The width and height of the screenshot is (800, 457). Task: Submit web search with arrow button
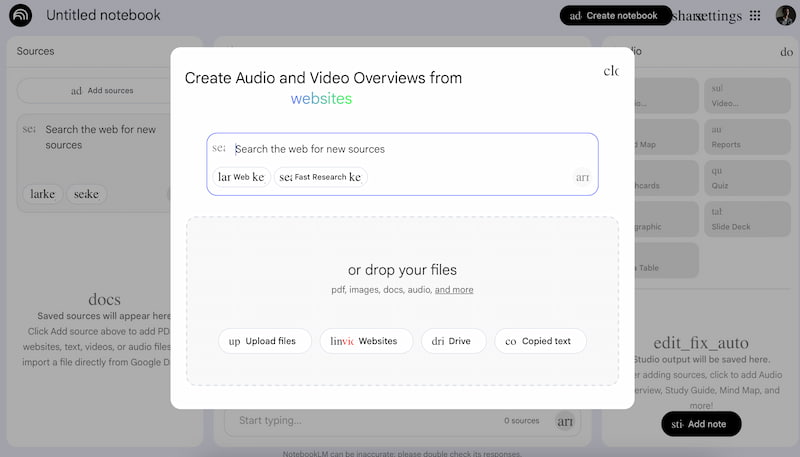point(581,177)
